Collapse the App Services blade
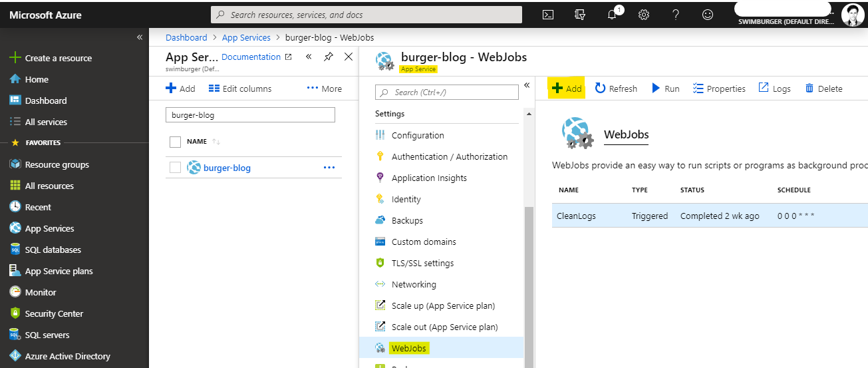The height and width of the screenshot is (368, 868). [x=309, y=57]
